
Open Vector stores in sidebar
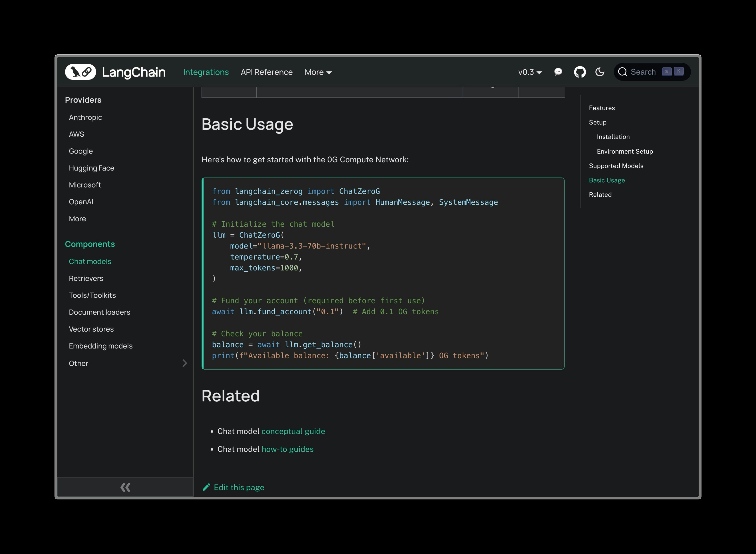(91, 329)
